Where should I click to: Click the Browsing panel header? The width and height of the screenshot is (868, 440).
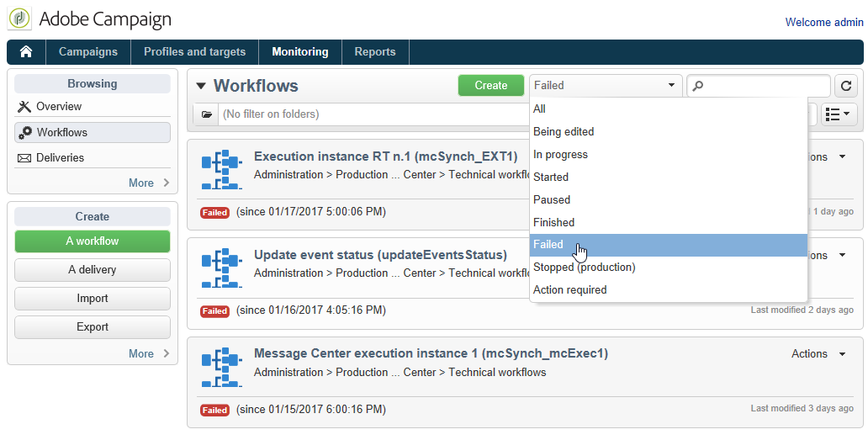(x=93, y=84)
